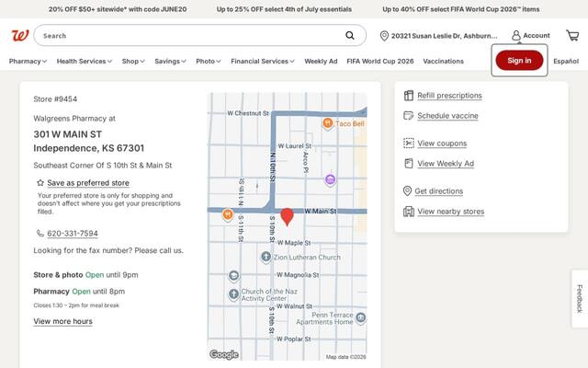Click the Save as preferred store link

tap(88, 183)
